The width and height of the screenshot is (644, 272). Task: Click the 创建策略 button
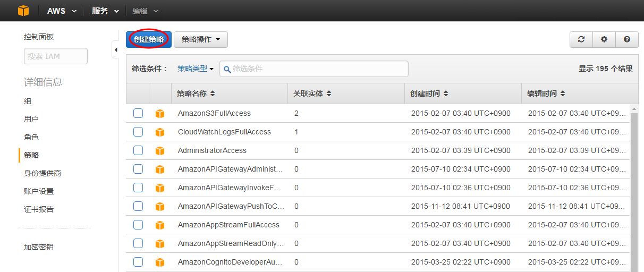(x=149, y=39)
